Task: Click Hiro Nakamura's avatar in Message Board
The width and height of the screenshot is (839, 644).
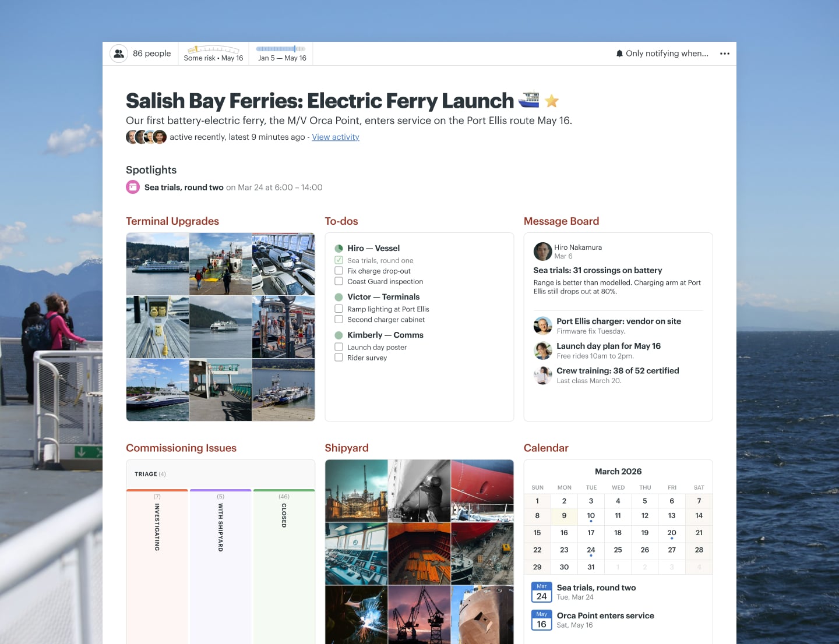Action: tap(542, 251)
